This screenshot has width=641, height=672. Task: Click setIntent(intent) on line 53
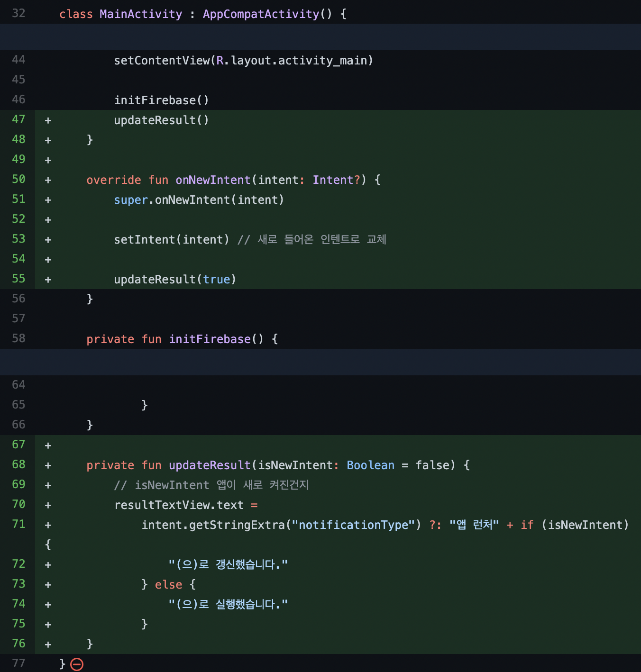(172, 240)
